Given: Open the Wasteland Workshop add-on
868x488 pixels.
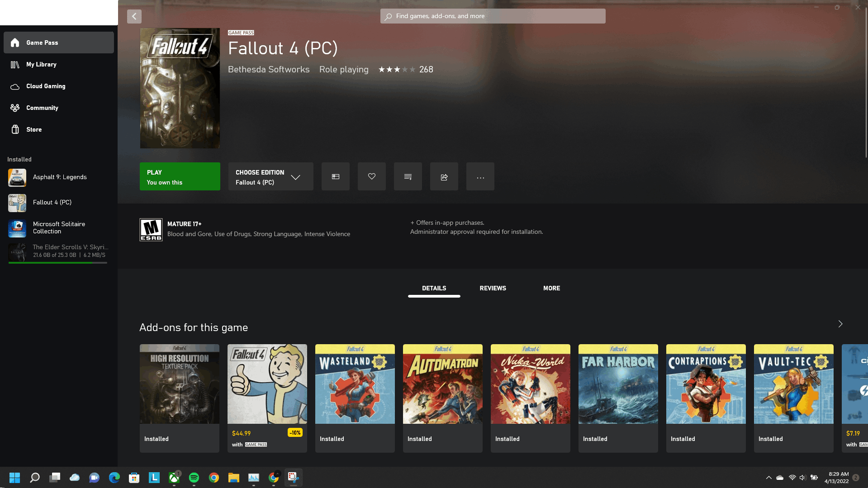Looking at the screenshot, I should [x=355, y=398].
